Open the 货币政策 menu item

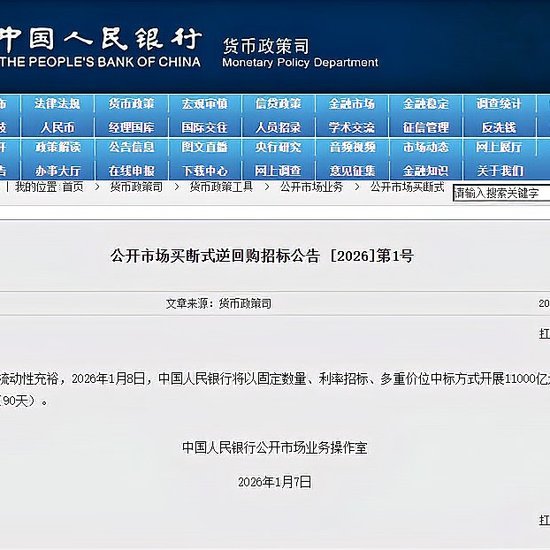pos(131,104)
